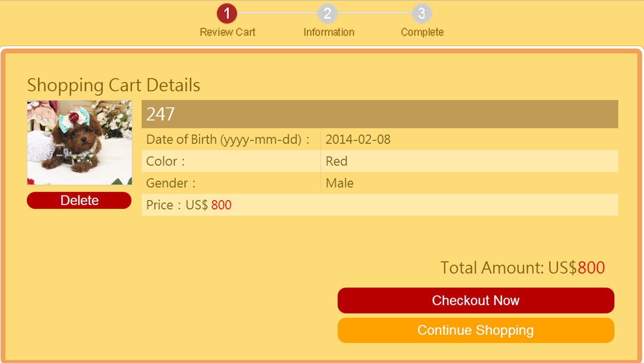
Task: Select the birth date value 2014-02-08
Action: coord(358,139)
